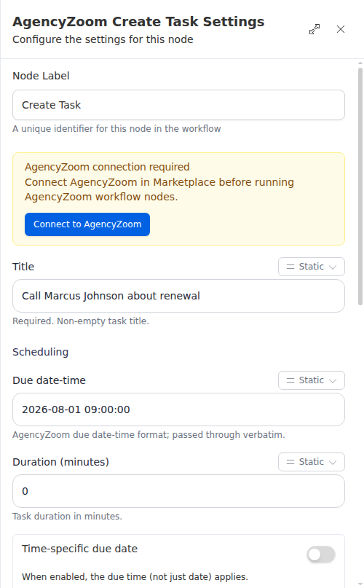The height and width of the screenshot is (588, 364).
Task: Click the vertical scrollbar thumb
Action: click(360, 187)
